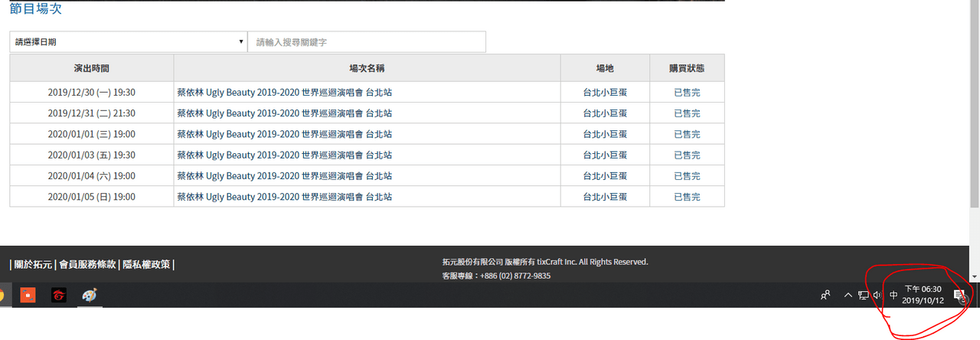Click the 客服專線 +886 (02) 8772-9835 text
The image size is (980, 340).
point(496,276)
